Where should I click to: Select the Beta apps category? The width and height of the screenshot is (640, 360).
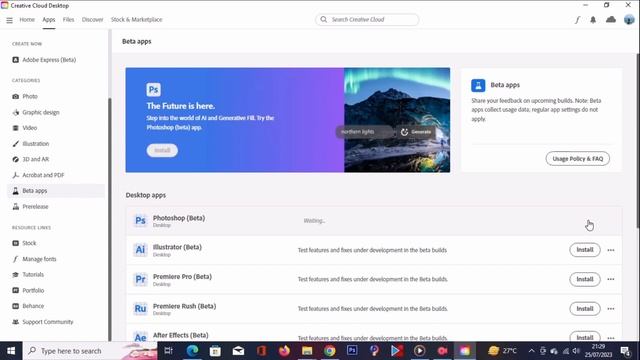(x=56, y=191)
